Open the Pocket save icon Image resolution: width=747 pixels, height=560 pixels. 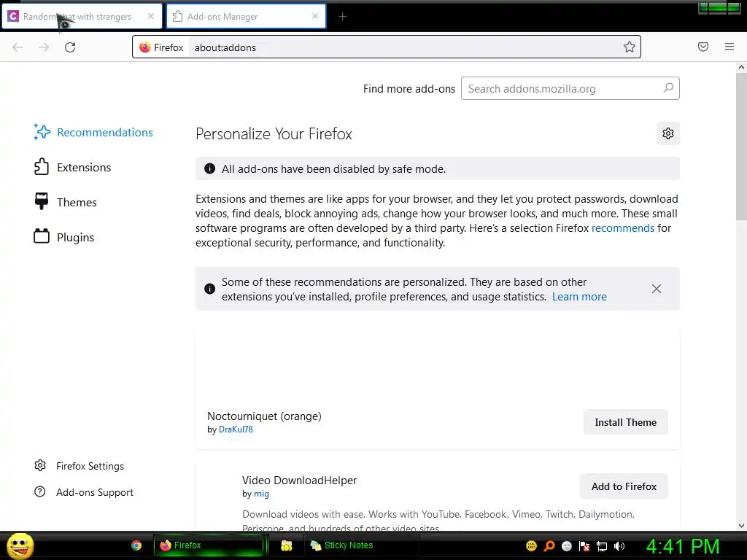tap(703, 47)
